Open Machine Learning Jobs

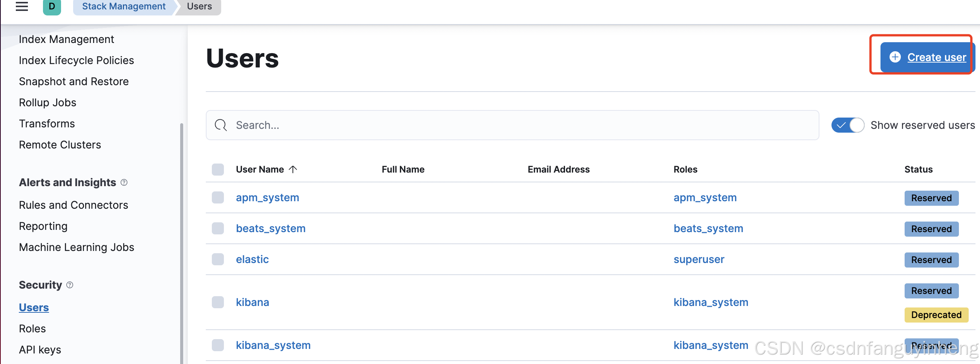[x=77, y=247]
